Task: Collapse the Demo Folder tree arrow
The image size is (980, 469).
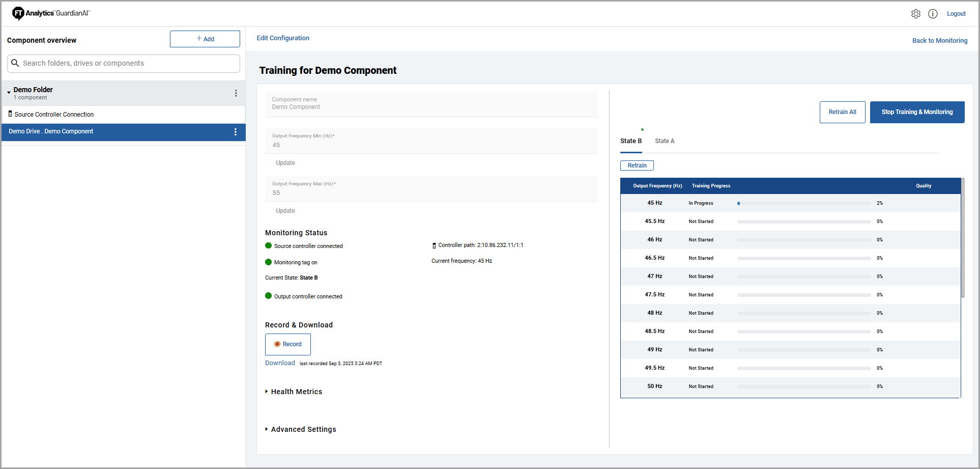Action: [9, 92]
